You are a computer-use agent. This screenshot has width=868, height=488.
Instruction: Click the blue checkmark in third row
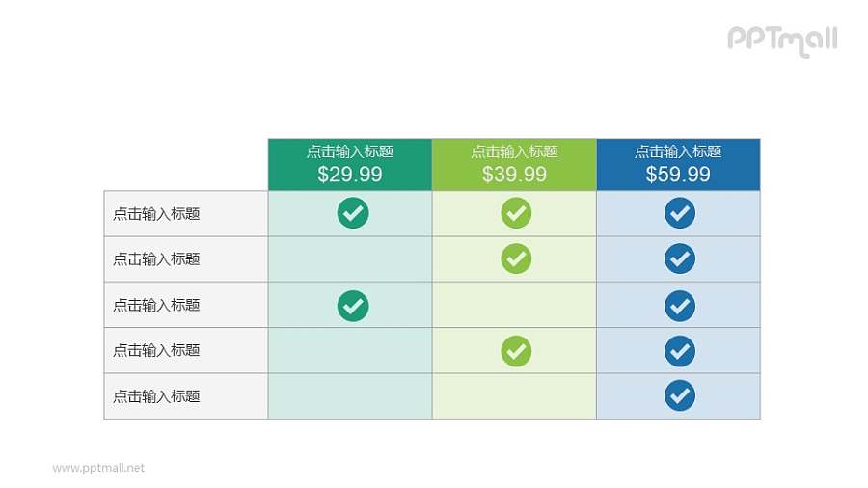(680, 305)
